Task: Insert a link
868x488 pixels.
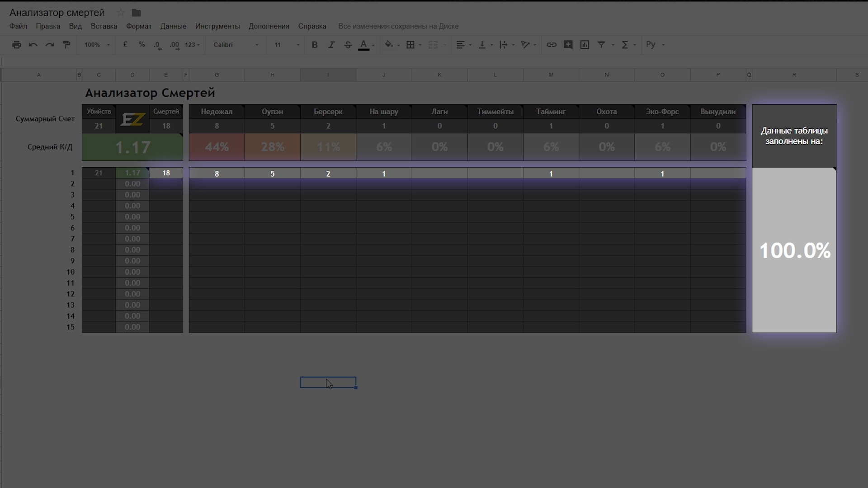Action: click(x=552, y=45)
